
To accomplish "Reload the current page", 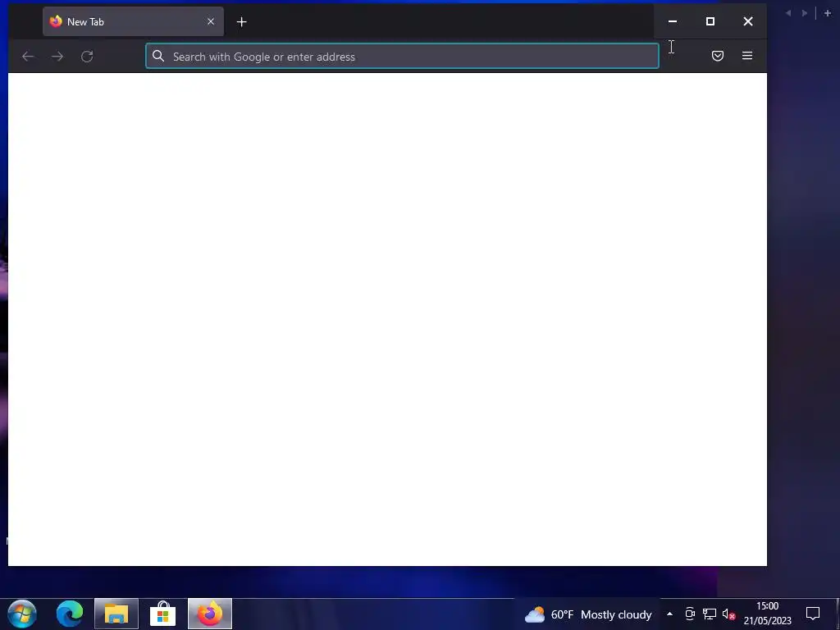I will point(87,57).
